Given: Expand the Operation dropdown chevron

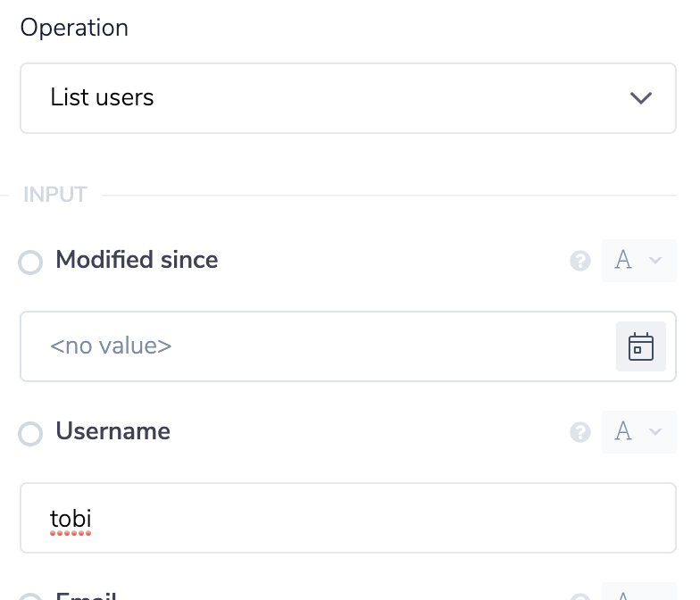Looking at the screenshot, I should click(x=641, y=97).
